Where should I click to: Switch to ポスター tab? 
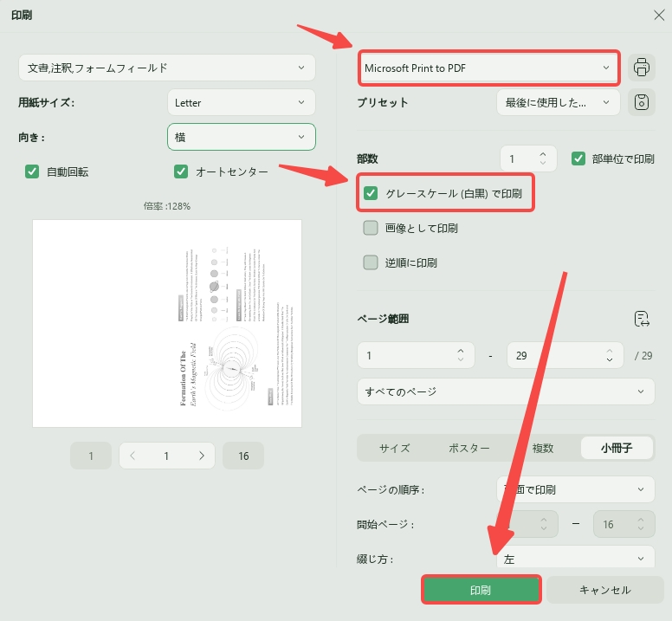click(468, 448)
